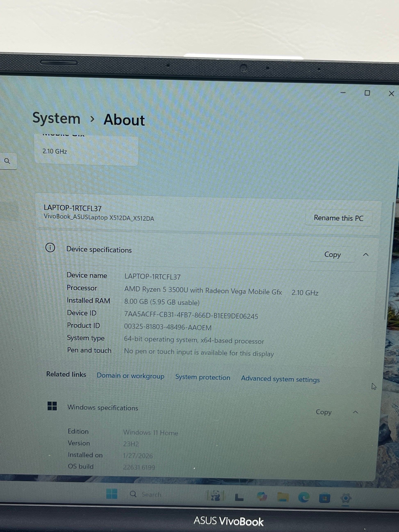Launch Microsoft Edge from taskbar
Screen dimensions: 399x532
pos(303,497)
